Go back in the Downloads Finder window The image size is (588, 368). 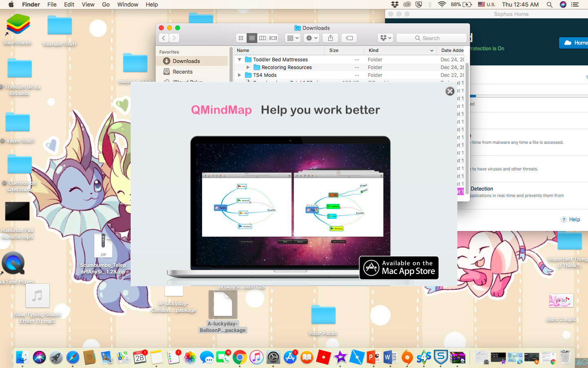(164, 38)
